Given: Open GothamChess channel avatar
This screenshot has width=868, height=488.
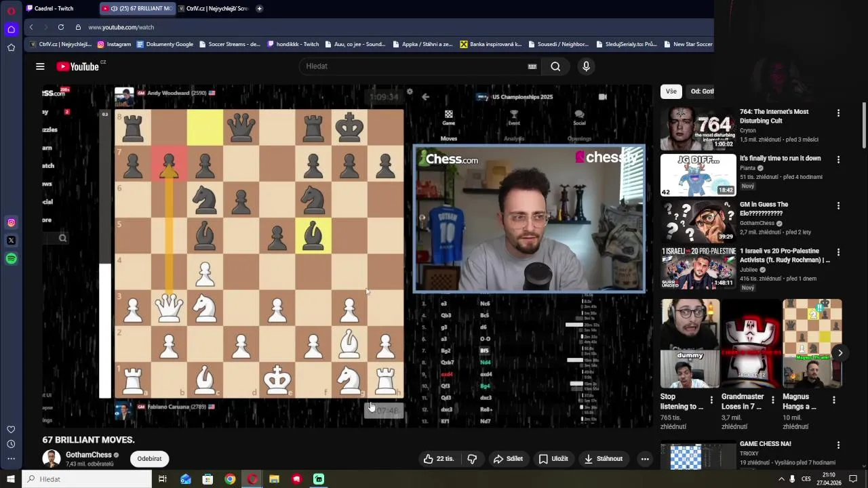Looking at the screenshot, I should pos(52,459).
